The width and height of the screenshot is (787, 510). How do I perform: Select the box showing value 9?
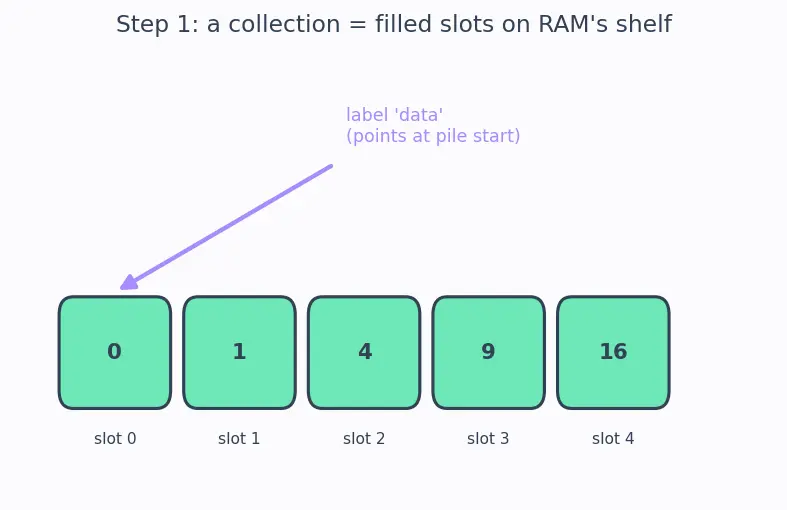[x=488, y=352]
